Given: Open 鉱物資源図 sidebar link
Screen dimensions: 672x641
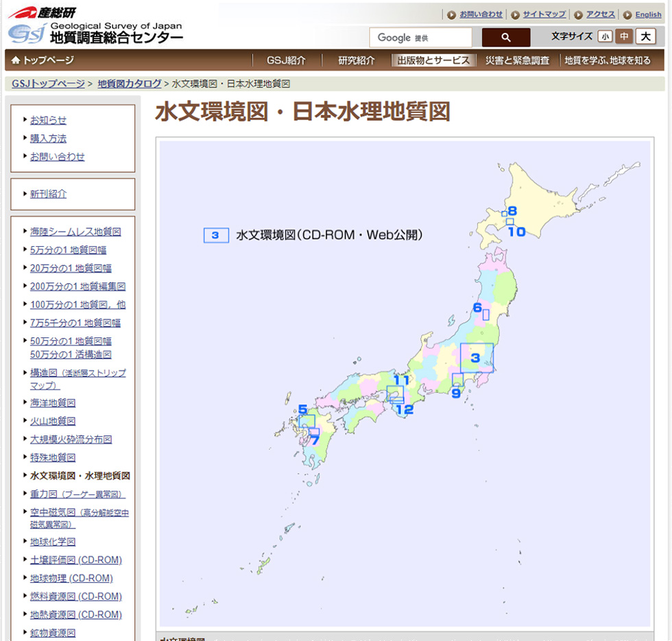Looking at the screenshot, I should (x=53, y=633).
